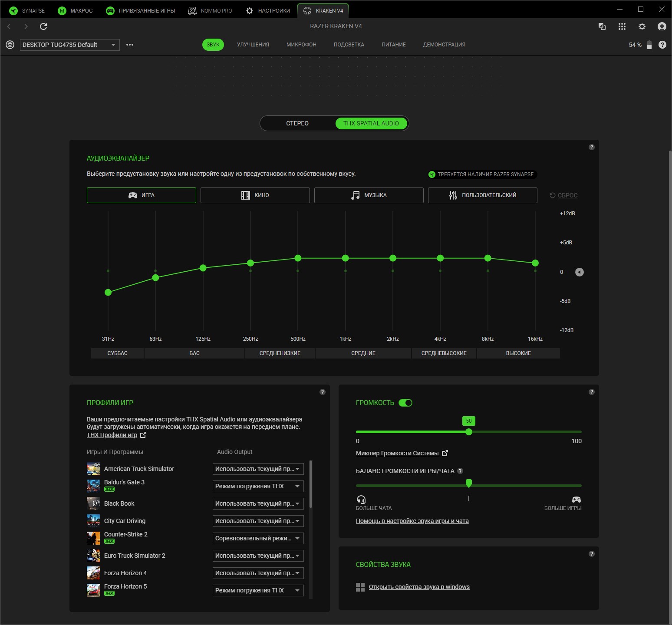Open help for game/chat balance
The height and width of the screenshot is (625, 672).
(460, 471)
